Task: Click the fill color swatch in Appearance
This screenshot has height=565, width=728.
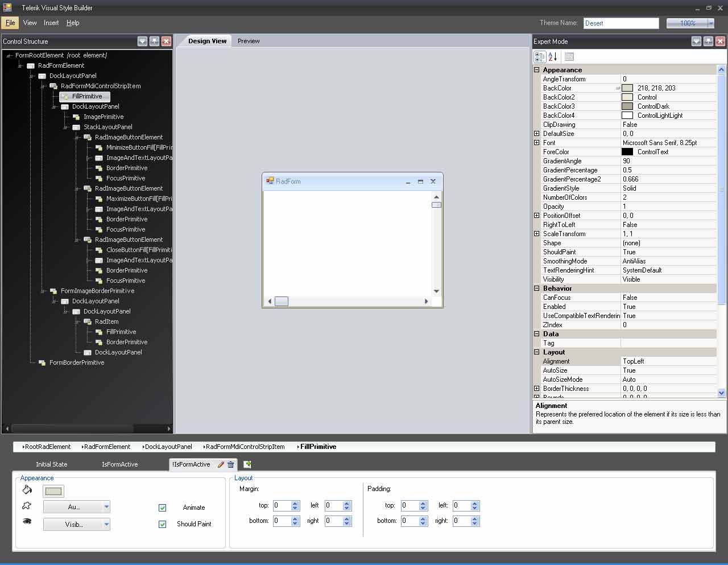Action: tap(53, 491)
